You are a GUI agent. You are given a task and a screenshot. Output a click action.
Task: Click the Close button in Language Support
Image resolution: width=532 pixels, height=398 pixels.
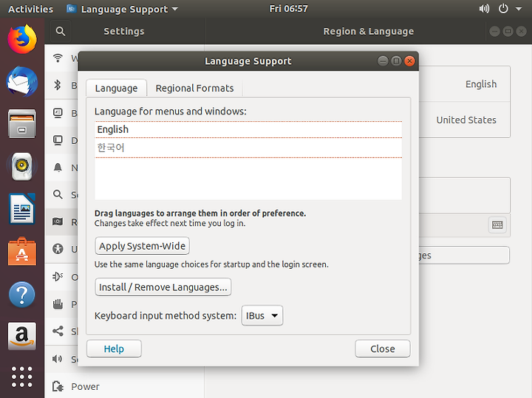click(x=383, y=349)
